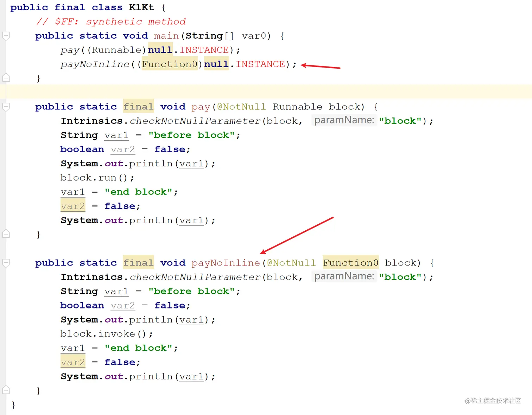Click the '$FF: synthetic method' comment
The image size is (532, 415).
pyautogui.click(x=111, y=22)
